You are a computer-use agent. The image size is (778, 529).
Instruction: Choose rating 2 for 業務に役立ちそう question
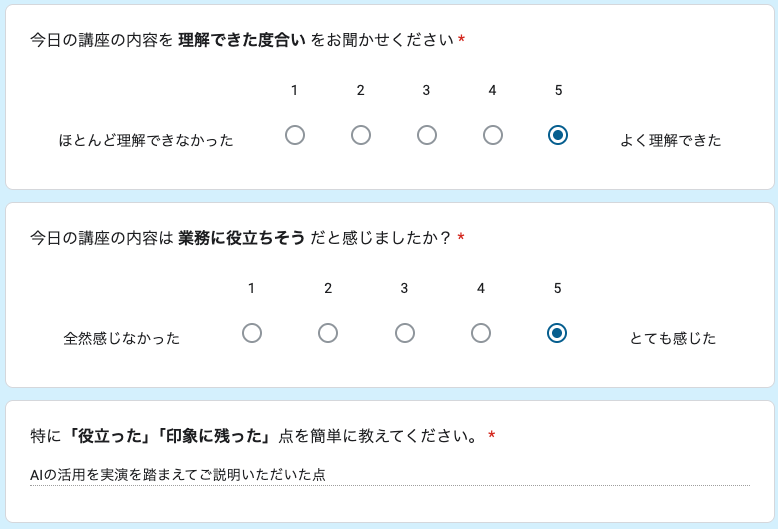[x=328, y=333]
